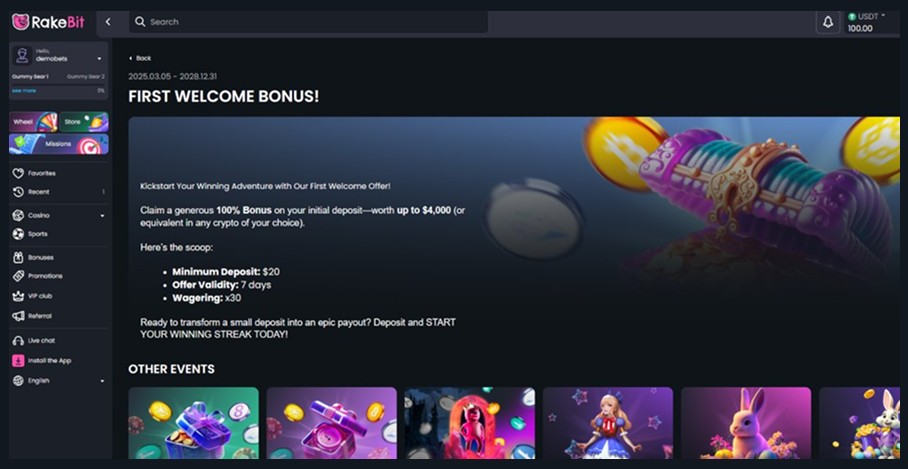Open the Recent history item

pos(58,192)
